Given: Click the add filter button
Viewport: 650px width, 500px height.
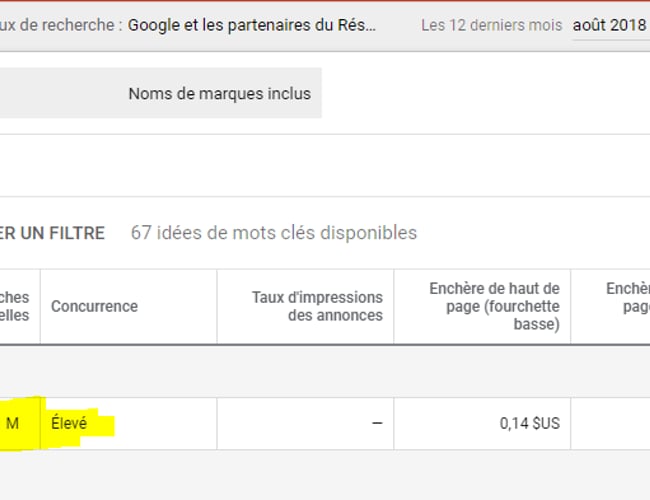Looking at the screenshot, I should pos(52,233).
